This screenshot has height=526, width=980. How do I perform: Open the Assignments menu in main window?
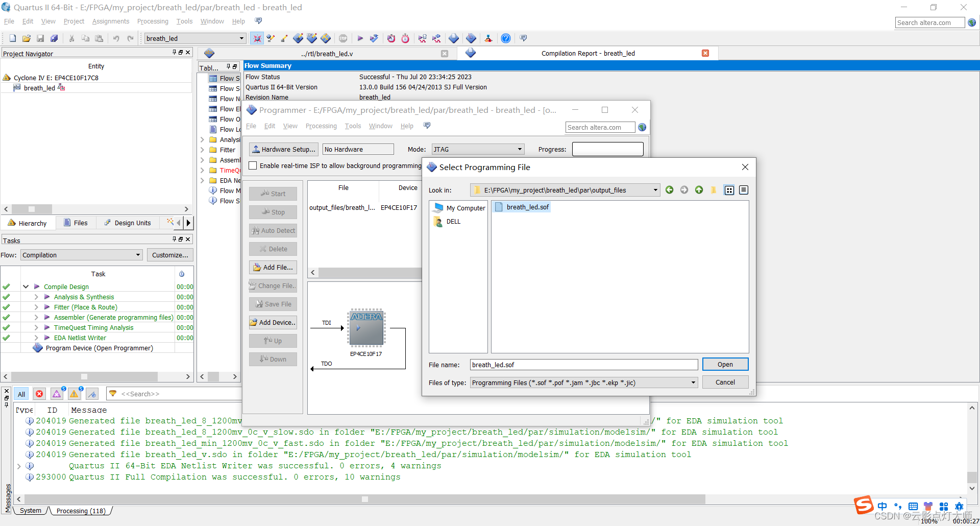pyautogui.click(x=111, y=21)
